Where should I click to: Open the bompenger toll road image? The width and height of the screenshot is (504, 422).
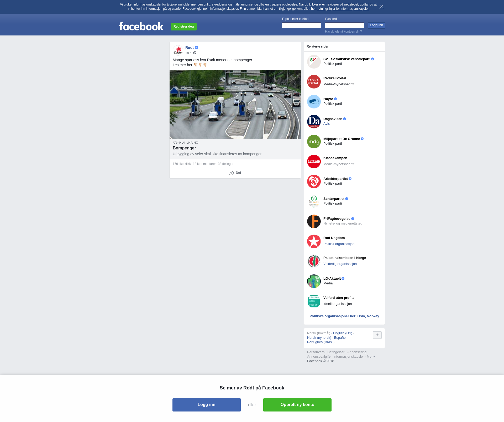tap(235, 105)
